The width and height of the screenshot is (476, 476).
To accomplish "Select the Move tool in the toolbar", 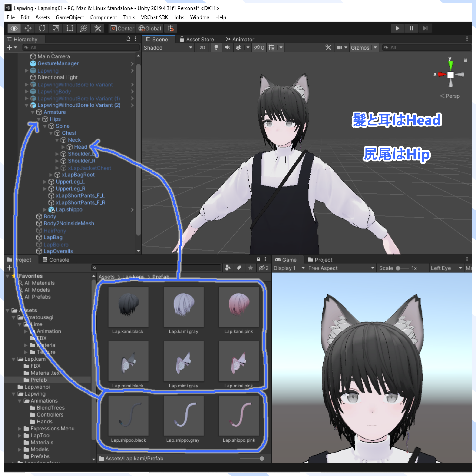I will 28,28.
